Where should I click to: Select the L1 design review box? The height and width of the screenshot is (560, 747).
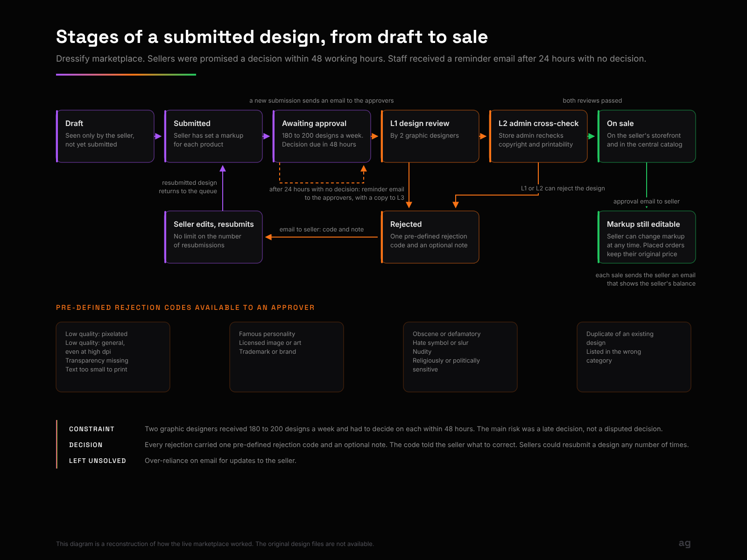(430, 136)
